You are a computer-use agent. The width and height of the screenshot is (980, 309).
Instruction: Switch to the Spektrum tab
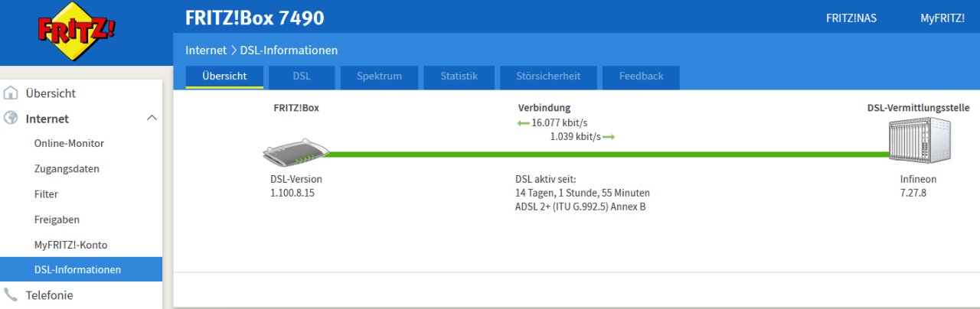[380, 76]
